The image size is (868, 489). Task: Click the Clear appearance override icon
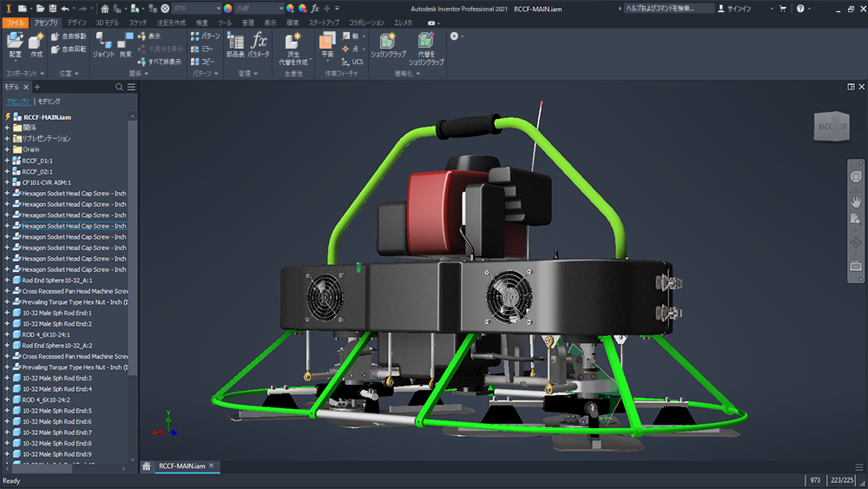click(302, 9)
